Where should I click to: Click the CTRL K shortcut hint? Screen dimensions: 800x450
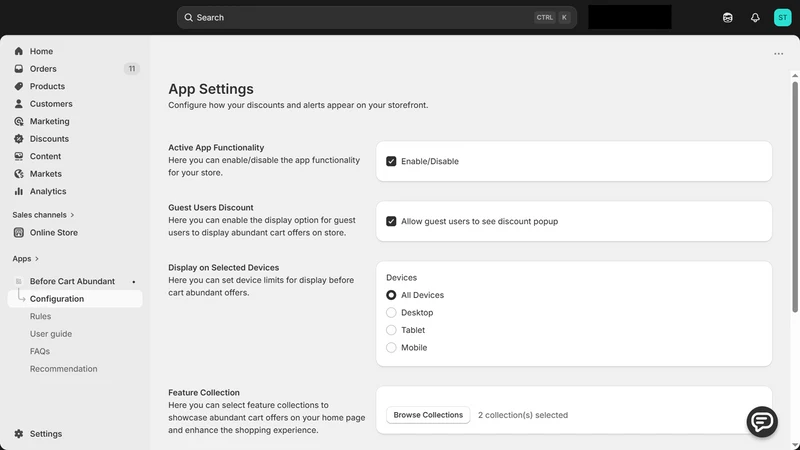coord(553,17)
